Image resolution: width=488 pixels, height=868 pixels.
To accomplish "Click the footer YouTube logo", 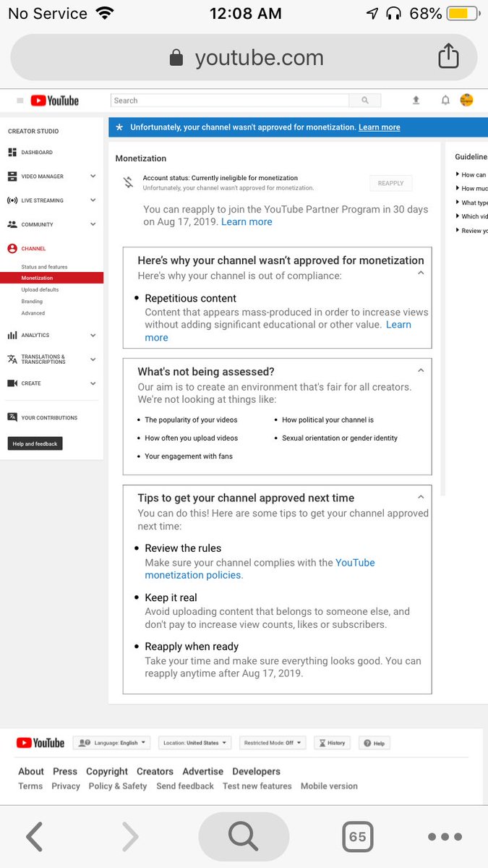I will pyautogui.click(x=40, y=743).
